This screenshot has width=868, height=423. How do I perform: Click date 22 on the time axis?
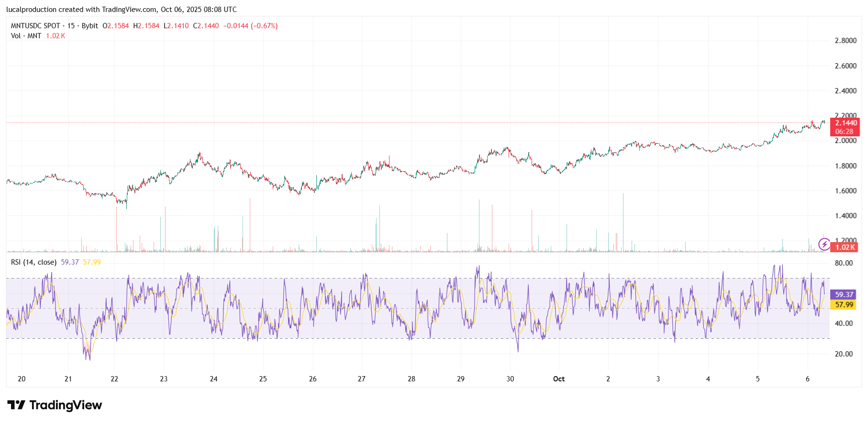tap(114, 379)
